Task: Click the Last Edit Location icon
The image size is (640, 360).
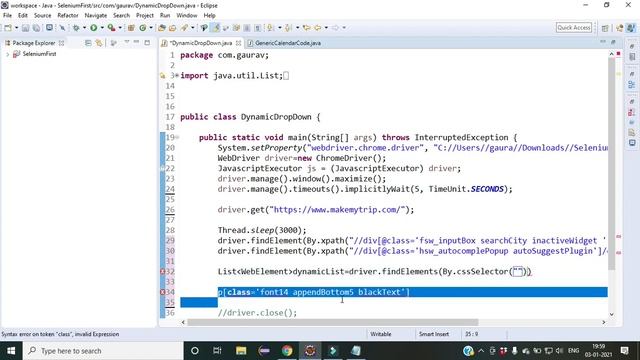Action: (307, 28)
